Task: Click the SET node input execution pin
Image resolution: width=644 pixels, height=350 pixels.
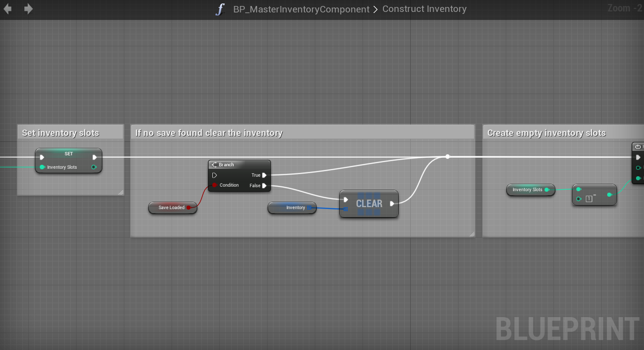Action: [x=42, y=157]
